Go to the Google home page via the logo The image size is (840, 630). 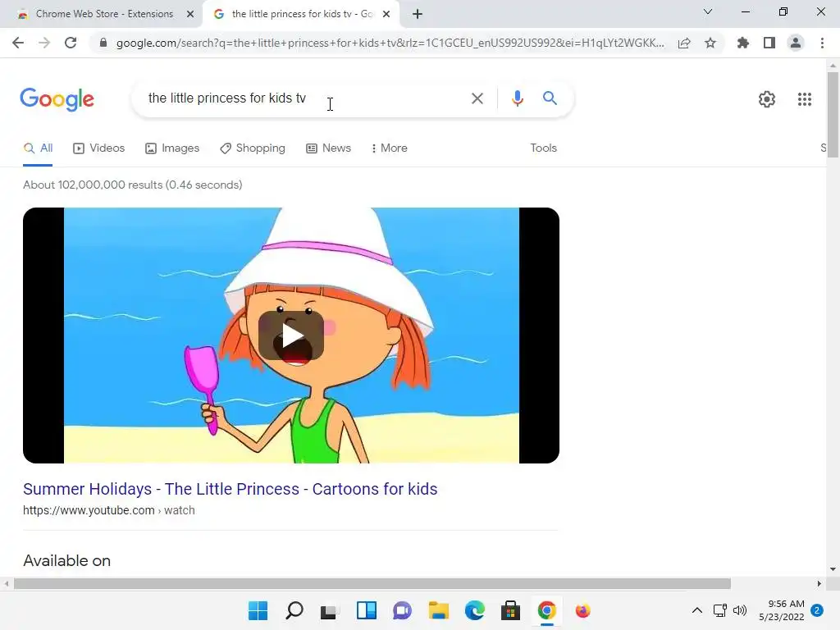(x=57, y=99)
